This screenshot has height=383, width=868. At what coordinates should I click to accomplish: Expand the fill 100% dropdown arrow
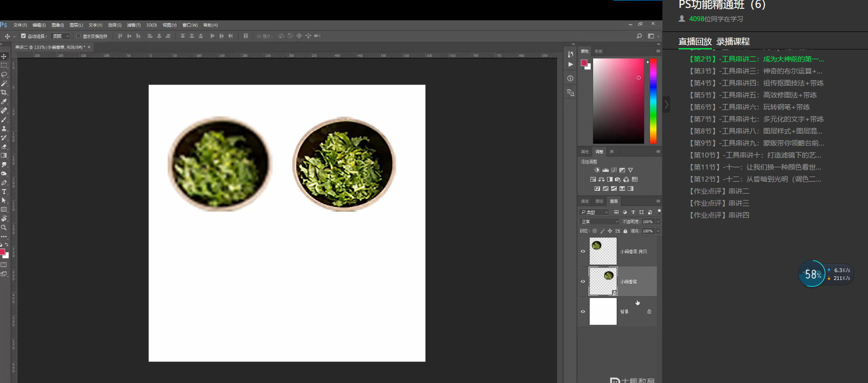coord(658,231)
